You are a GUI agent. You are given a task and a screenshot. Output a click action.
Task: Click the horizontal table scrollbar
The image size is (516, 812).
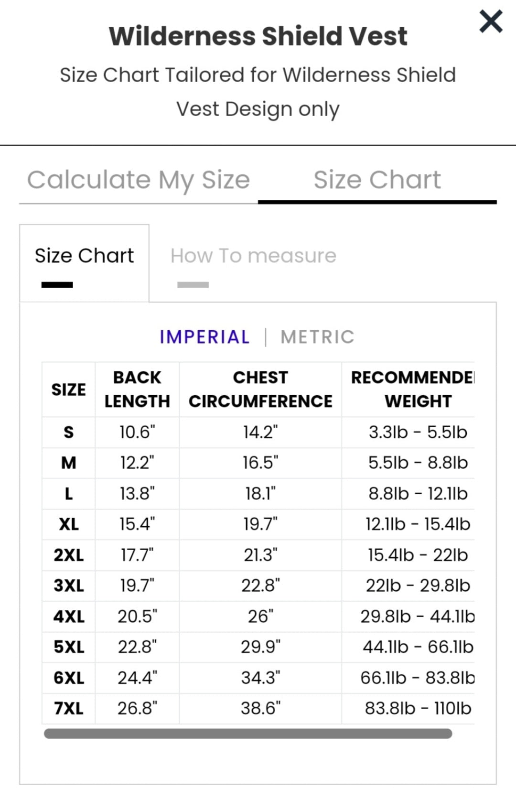pyautogui.click(x=247, y=734)
